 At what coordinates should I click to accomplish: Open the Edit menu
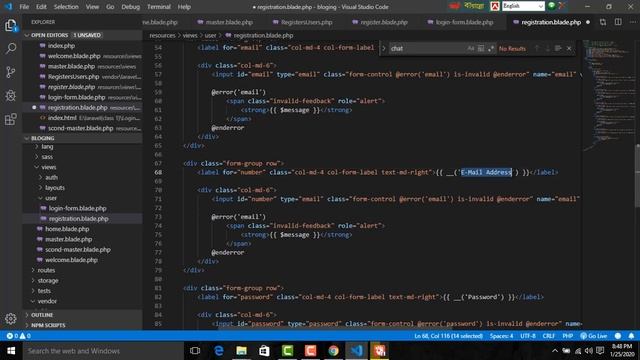tap(41, 7)
